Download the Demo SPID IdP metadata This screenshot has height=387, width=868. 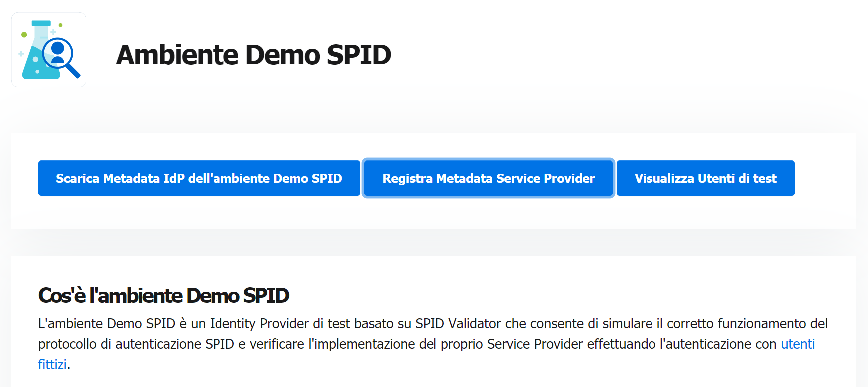point(199,178)
